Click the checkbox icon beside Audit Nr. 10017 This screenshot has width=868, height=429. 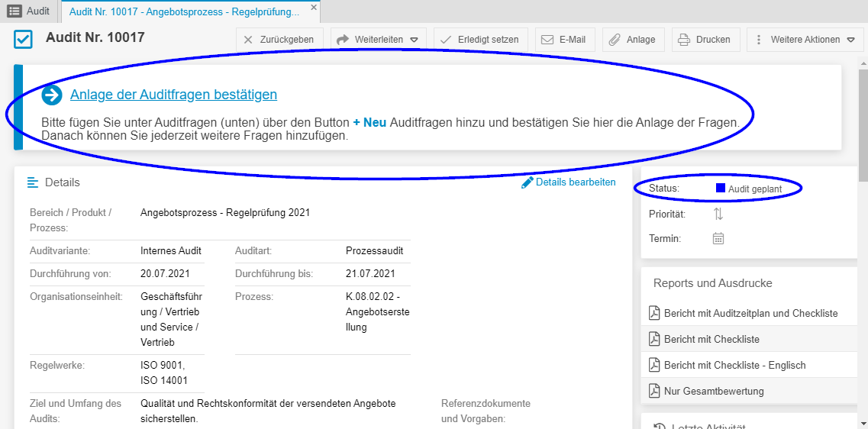(23, 39)
